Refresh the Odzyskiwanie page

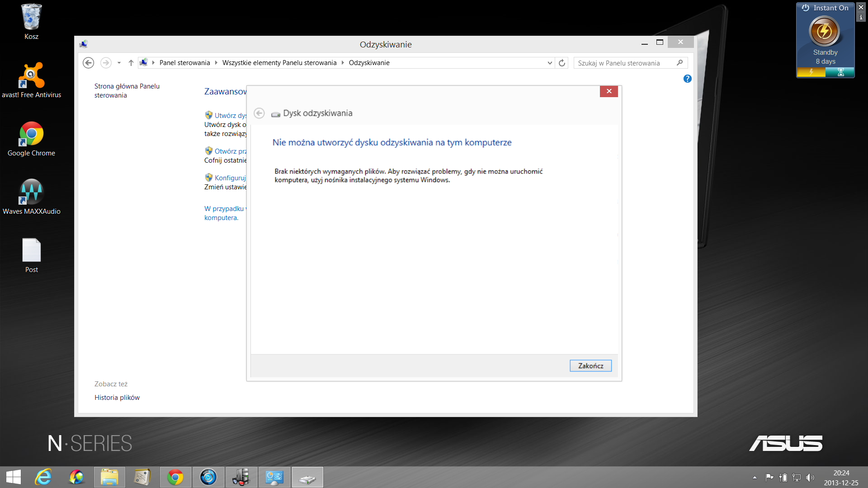562,63
